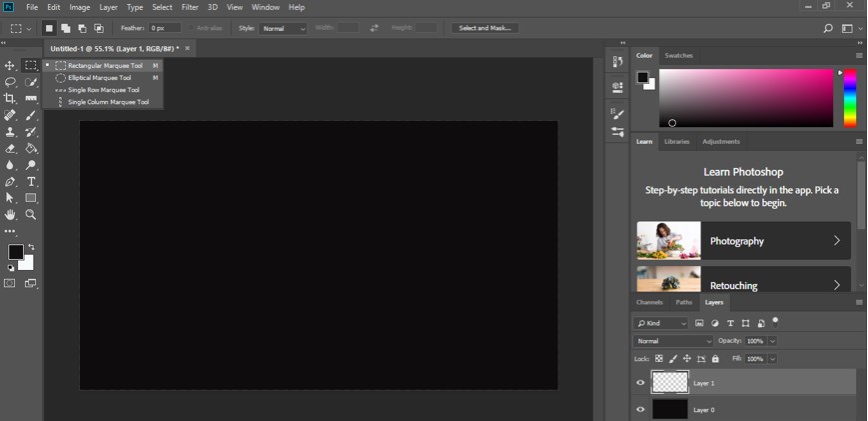Select the Paint Bucket tool
868x421 pixels.
pos(31,148)
